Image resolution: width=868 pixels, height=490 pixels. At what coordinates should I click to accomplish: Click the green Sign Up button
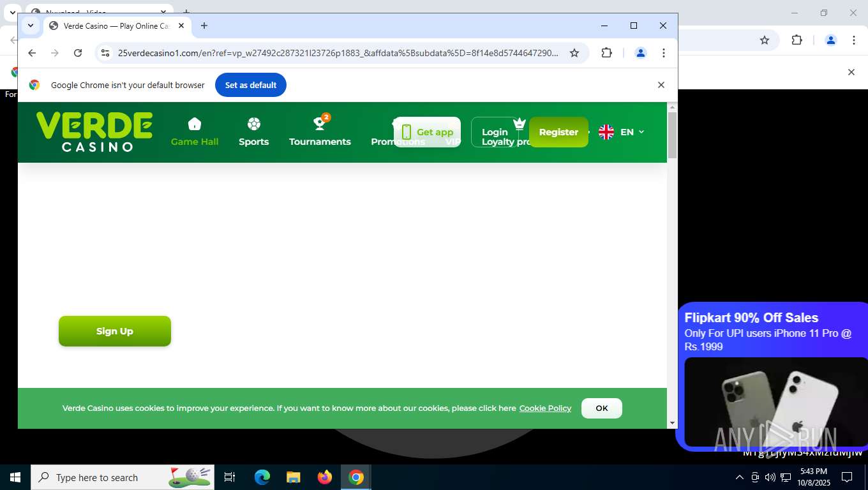click(115, 331)
